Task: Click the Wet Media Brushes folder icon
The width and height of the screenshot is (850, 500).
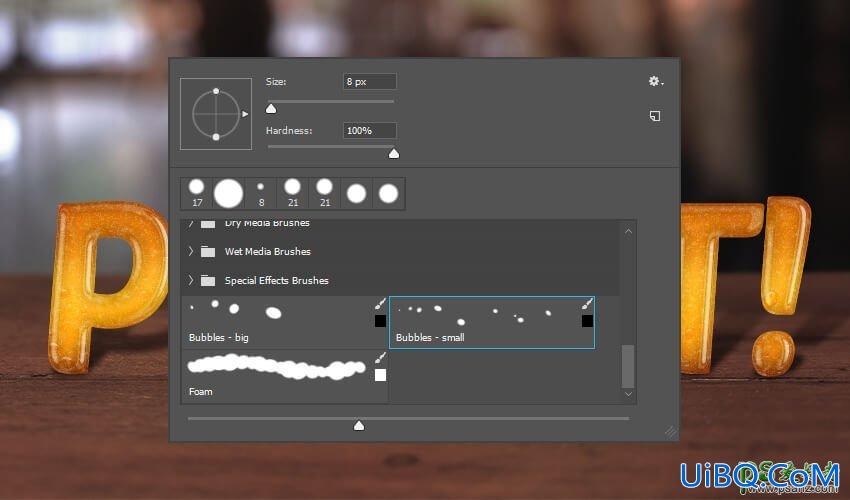Action: pyautogui.click(x=208, y=252)
